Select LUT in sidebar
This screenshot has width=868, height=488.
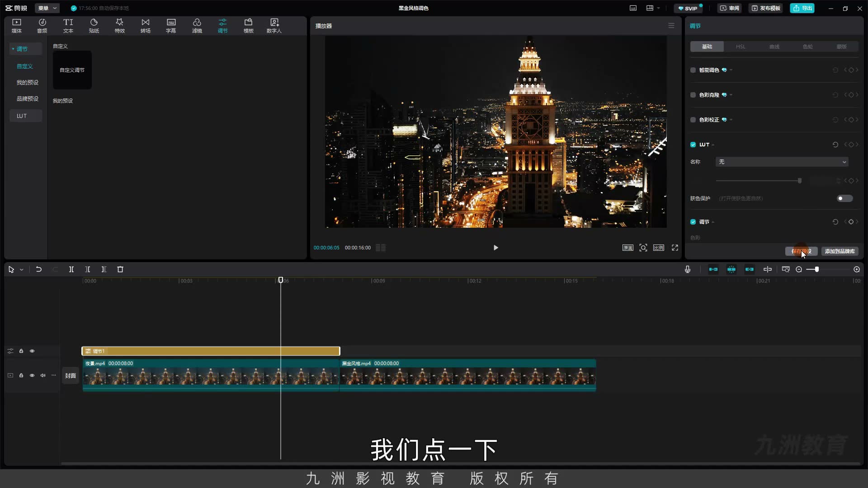(26, 116)
